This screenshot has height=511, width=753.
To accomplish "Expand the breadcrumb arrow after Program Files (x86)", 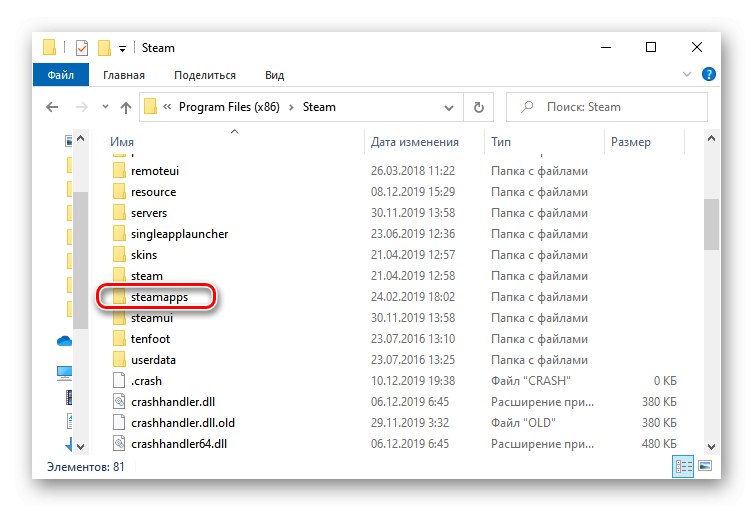I will [x=291, y=107].
